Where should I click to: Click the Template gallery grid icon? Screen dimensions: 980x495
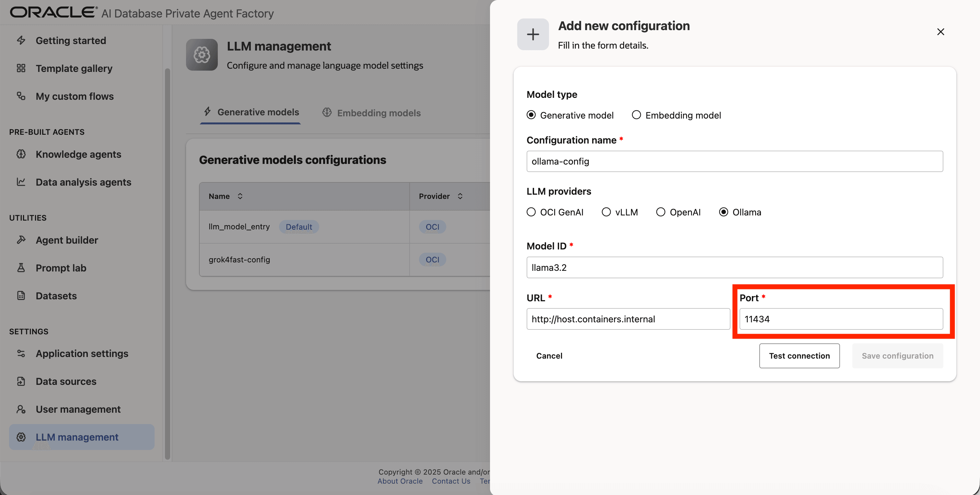click(x=21, y=68)
